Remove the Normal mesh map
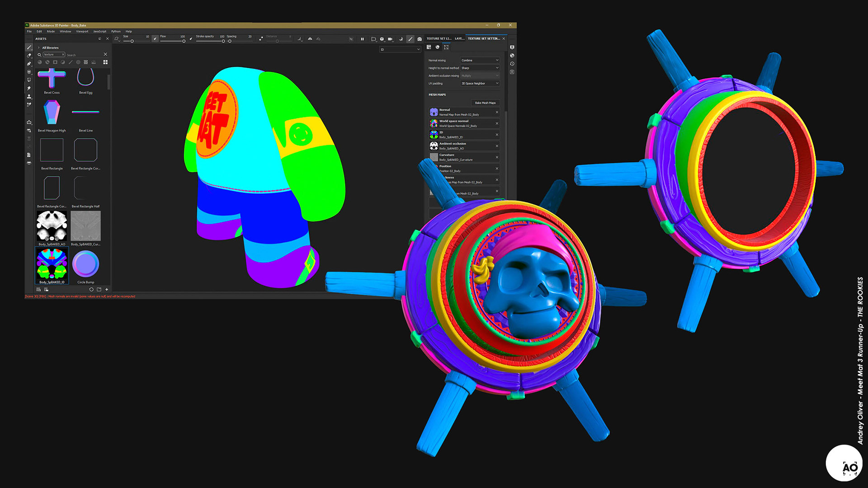The height and width of the screenshot is (488, 868). pyautogui.click(x=497, y=112)
